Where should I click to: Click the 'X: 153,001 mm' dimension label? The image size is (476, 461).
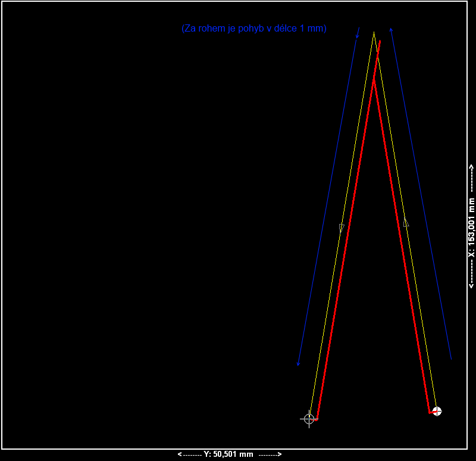click(471, 227)
